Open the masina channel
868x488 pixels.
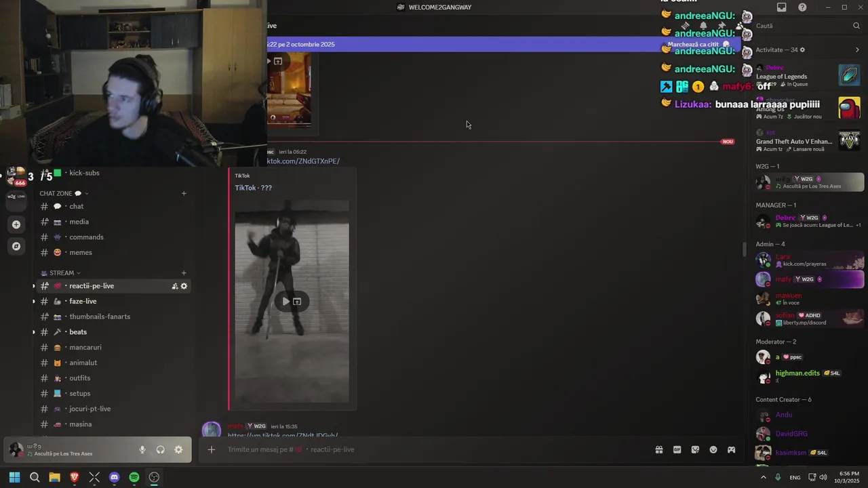(x=113, y=424)
